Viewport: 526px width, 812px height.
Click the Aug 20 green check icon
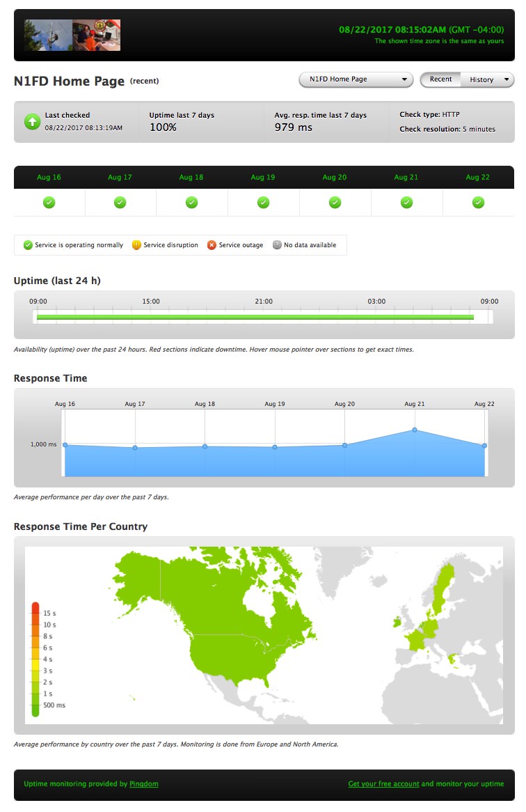pos(335,203)
